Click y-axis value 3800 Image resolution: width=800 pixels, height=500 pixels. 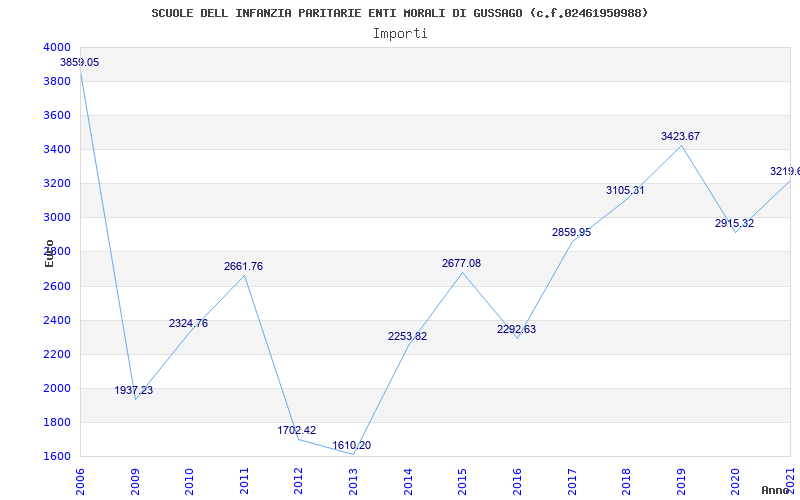[59, 81]
